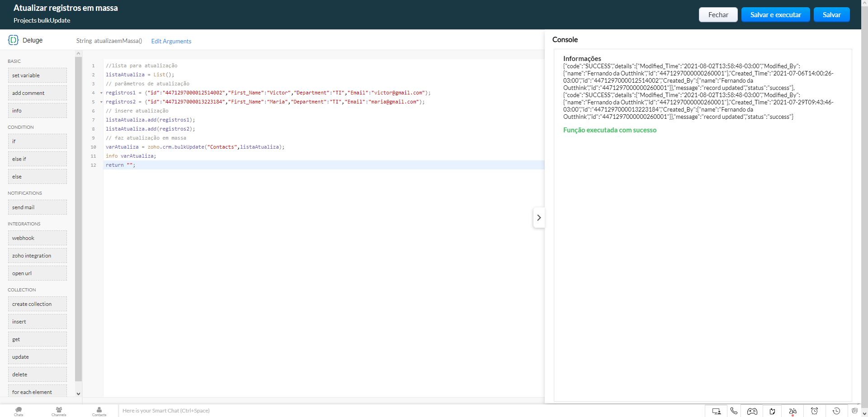Open the Zia assistant icon
868x417 pixels.
793,411
